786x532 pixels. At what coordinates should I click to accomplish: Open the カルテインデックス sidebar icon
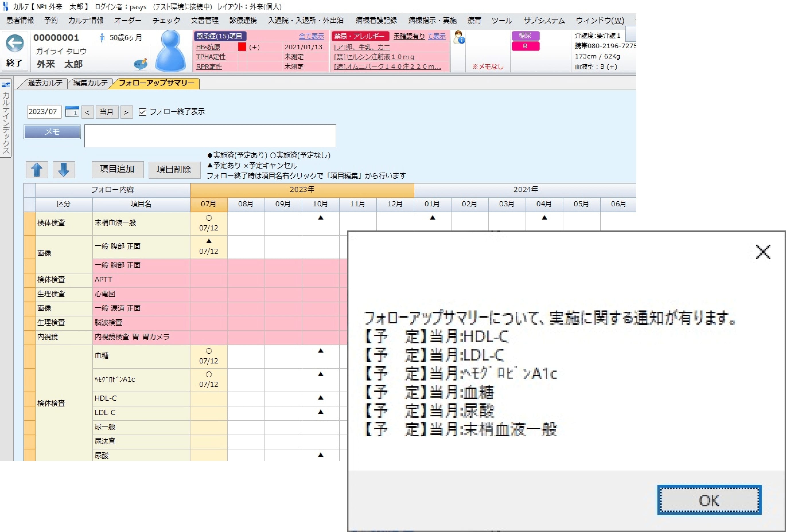coord(6,85)
